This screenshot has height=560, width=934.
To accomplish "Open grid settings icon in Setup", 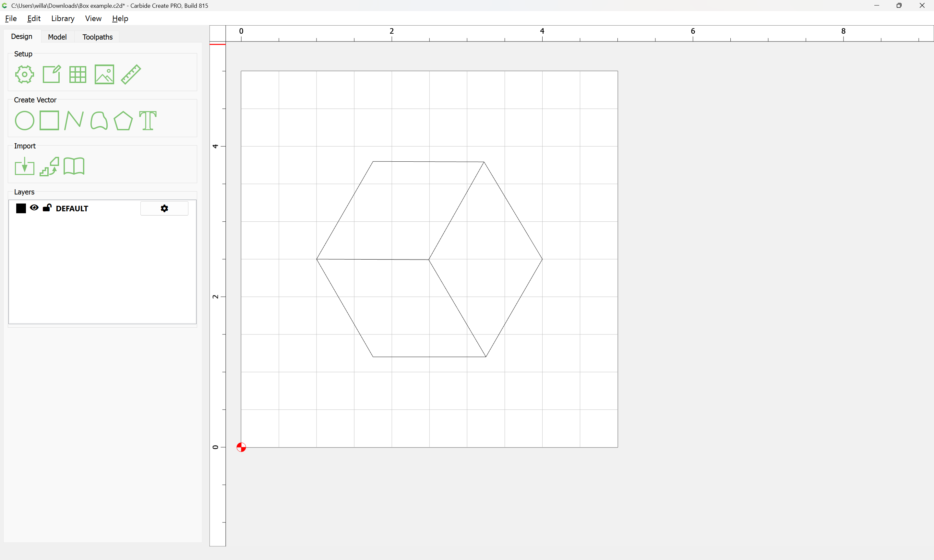I will pyautogui.click(x=78, y=74).
